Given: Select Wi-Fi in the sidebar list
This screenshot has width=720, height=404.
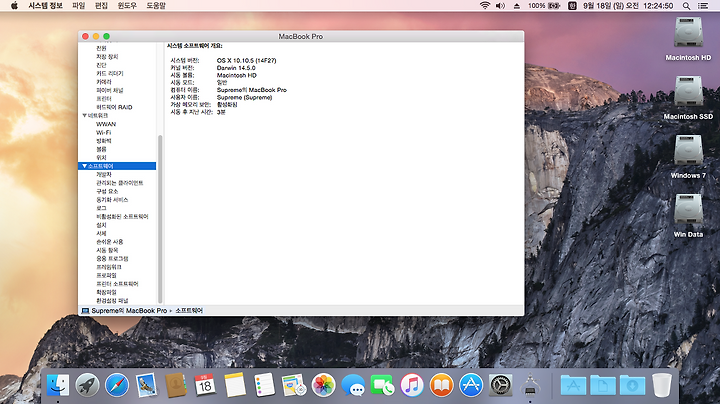Looking at the screenshot, I should pyautogui.click(x=103, y=132).
